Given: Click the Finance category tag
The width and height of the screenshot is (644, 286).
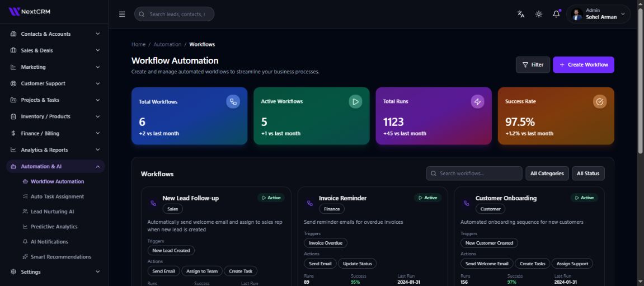Looking at the screenshot, I should pos(332,209).
